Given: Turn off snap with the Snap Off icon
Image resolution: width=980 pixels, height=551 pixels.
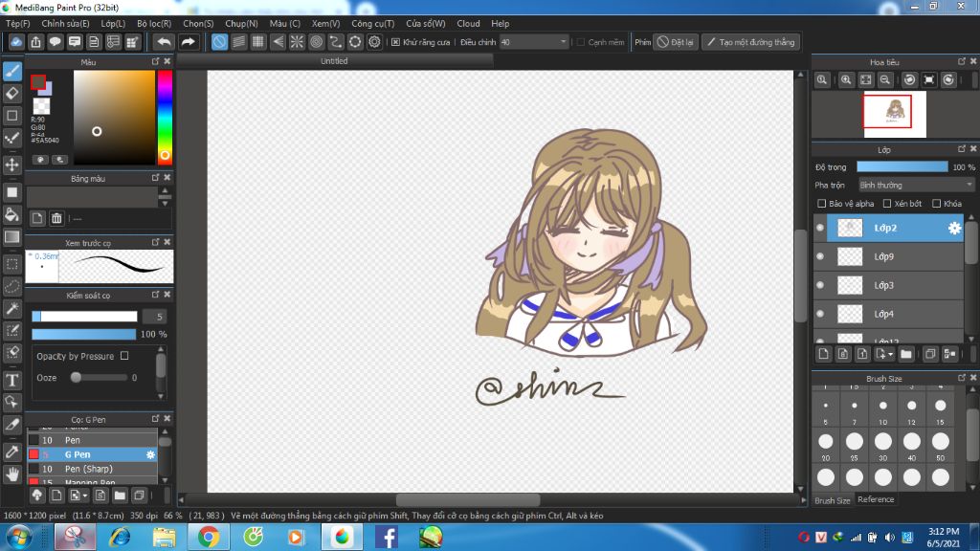Looking at the screenshot, I should click(219, 42).
